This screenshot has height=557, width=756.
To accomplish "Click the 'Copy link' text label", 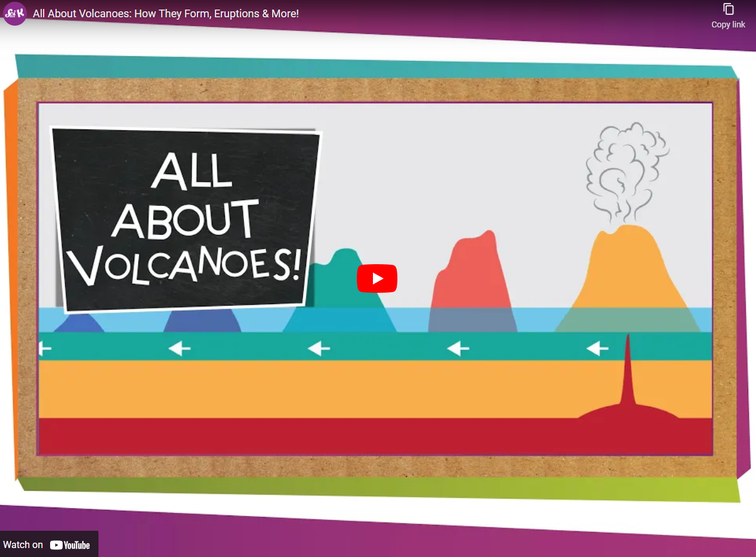I will 729,24.
